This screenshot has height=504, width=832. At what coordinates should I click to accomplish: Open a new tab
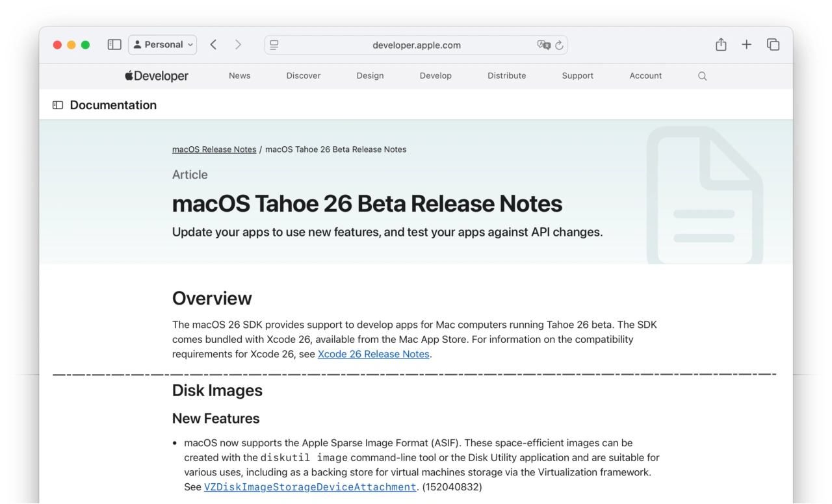point(747,45)
